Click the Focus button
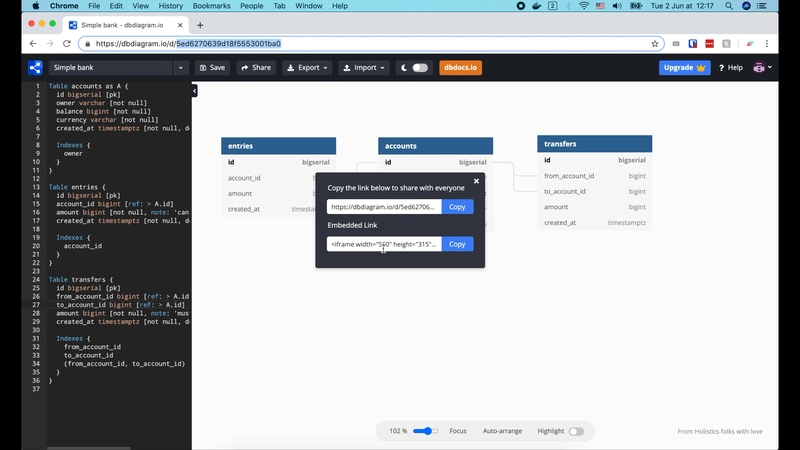Viewport: 800px width, 450px height. 458,431
